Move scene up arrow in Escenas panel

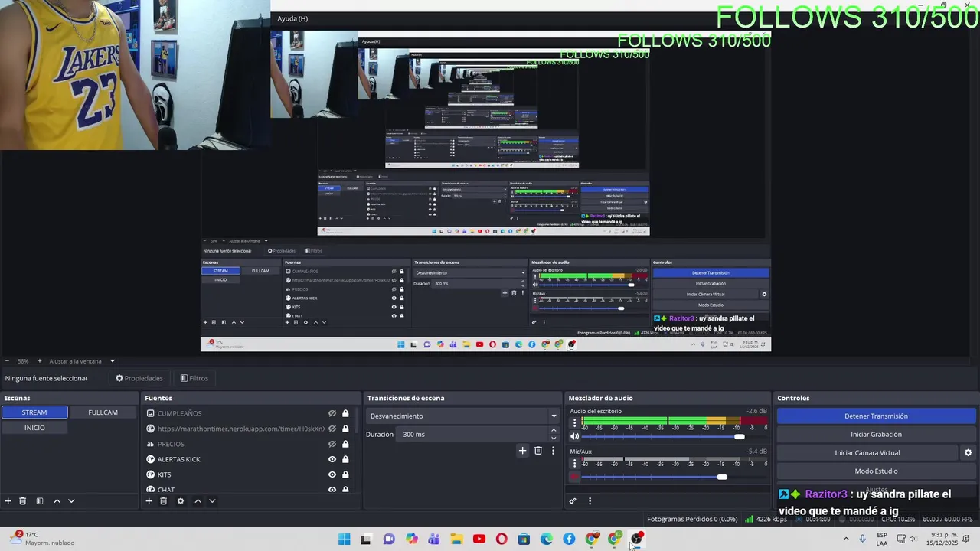point(57,501)
